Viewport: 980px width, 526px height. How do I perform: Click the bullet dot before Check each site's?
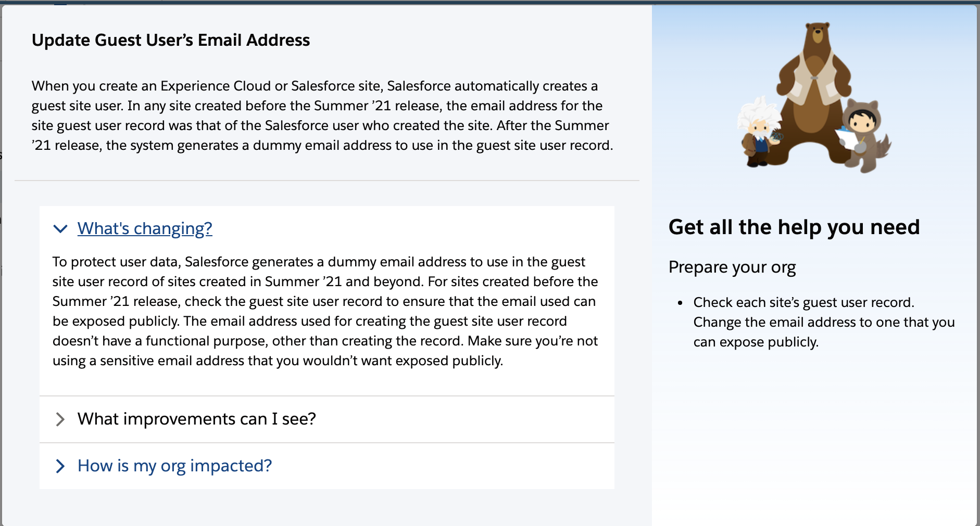point(680,303)
